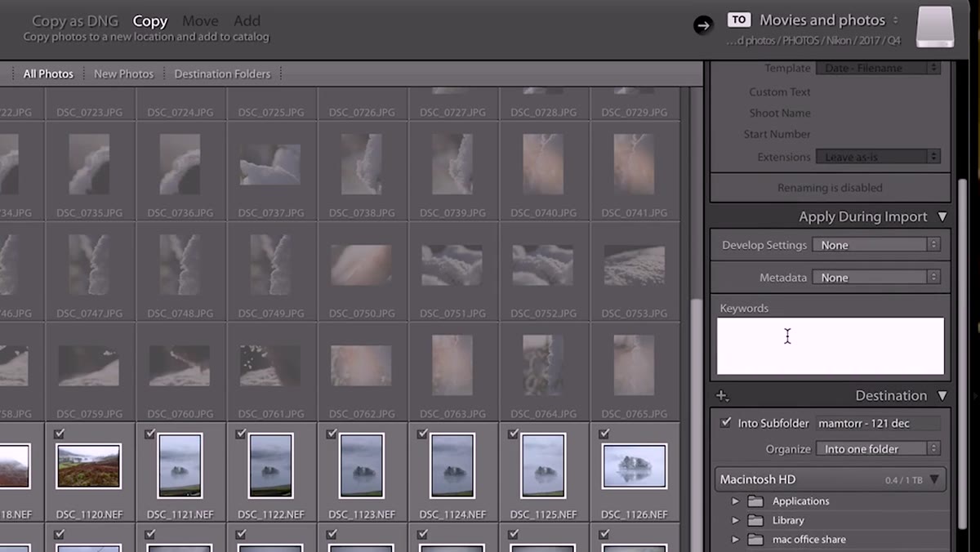Expand the Library folder
980x552 pixels.
pos(735,520)
